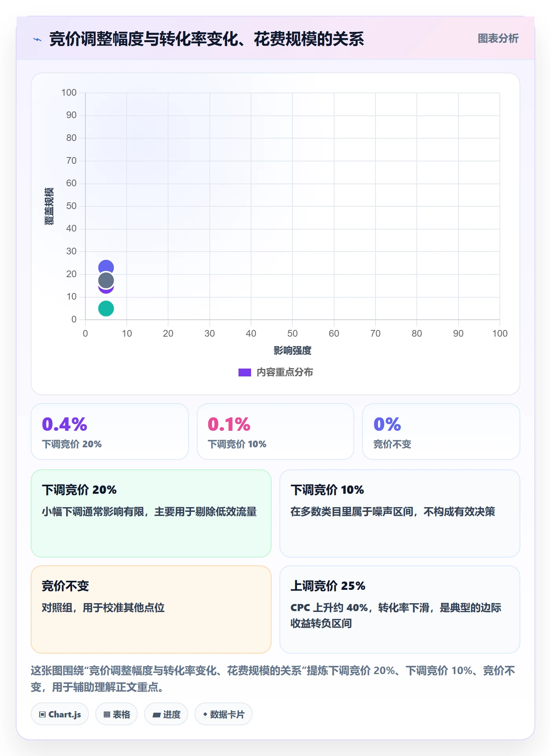Click the 下调竞价 10% 噪声区间 description card
The height and width of the screenshot is (756, 551).
point(400,513)
